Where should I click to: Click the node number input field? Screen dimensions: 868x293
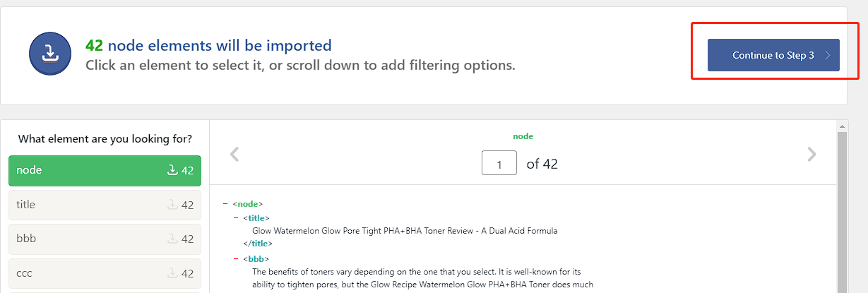(x=499, y=164)
